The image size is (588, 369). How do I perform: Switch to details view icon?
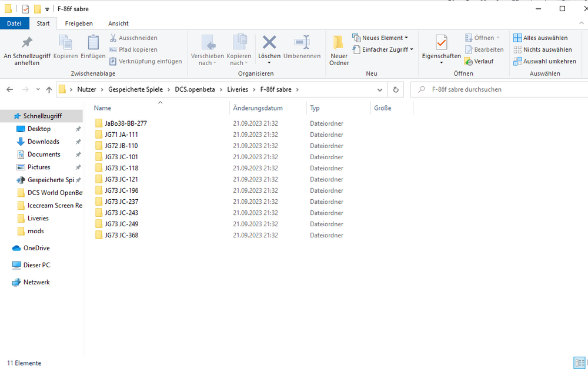579,363
